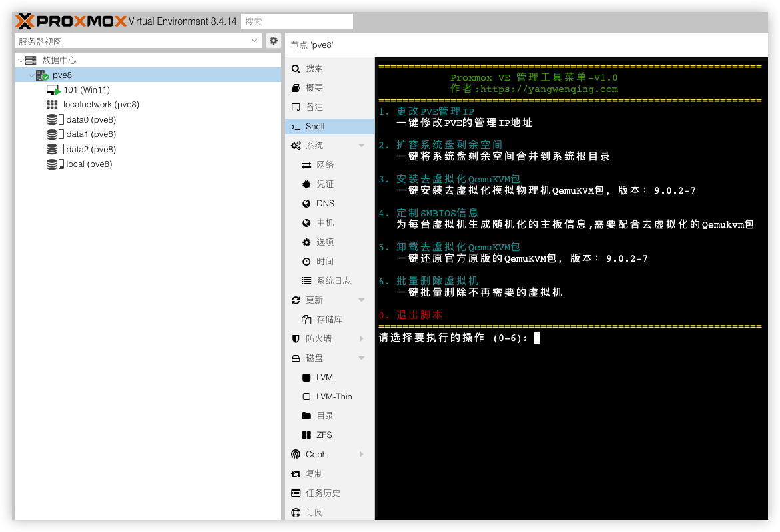The image size is (780, 532).
Task: Open 任务历史 task history icon
Action: click(x=296, y=493)
